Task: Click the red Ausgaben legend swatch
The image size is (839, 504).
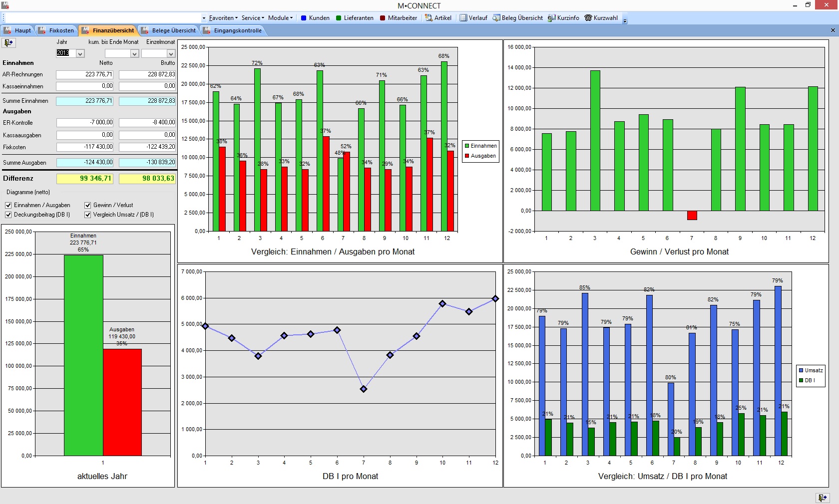Action: coord(467,156)
